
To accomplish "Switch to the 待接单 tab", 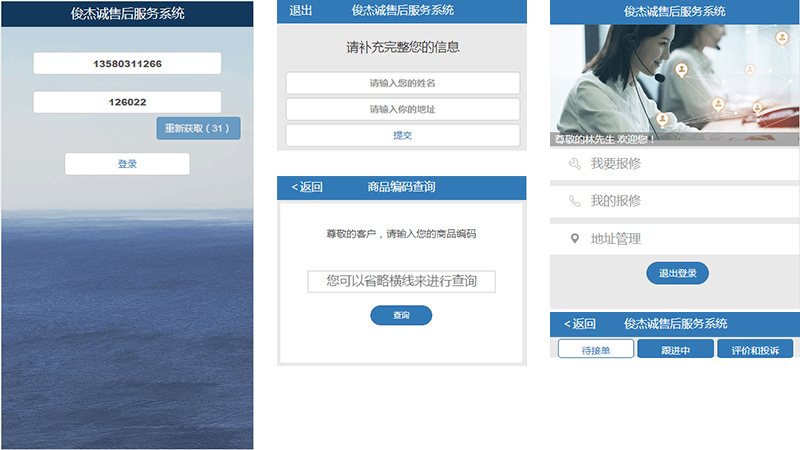I will click(x=596, y=350).
